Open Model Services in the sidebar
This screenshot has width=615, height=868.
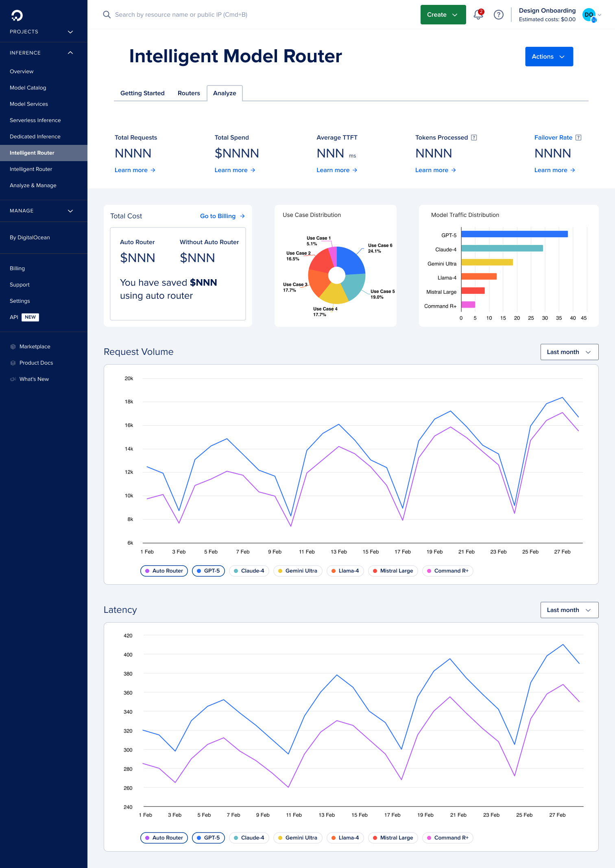coord(44,104)
